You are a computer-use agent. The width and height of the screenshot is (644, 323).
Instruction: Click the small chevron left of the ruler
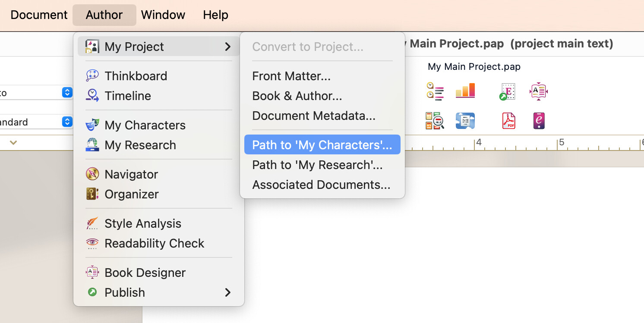(13, 142)
